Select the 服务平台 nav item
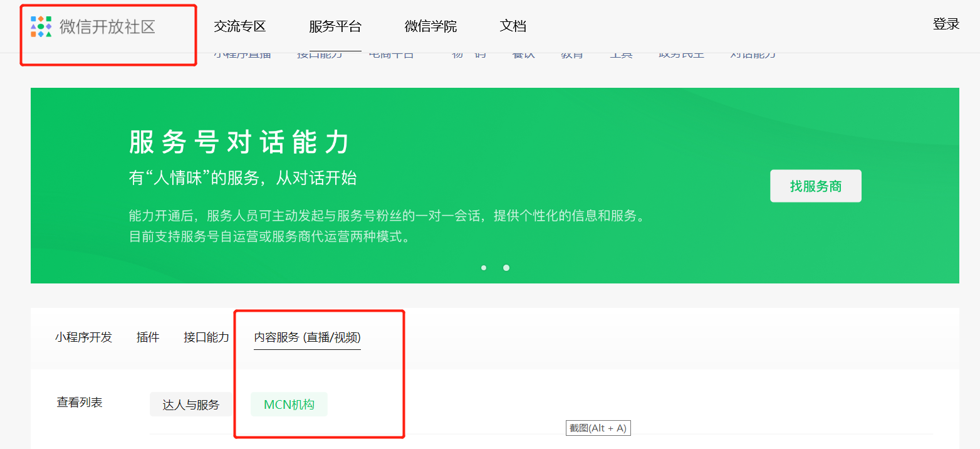This screenshot has height=449, width=980. pos(335,26)
